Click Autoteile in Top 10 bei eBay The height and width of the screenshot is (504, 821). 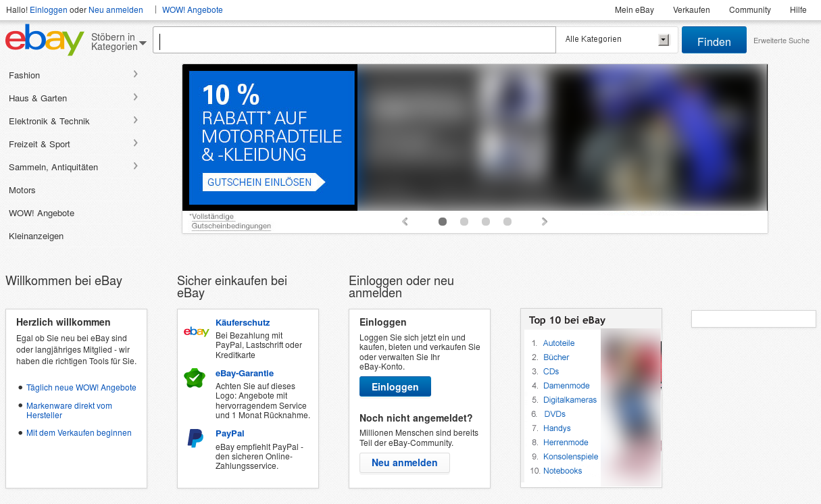[559, 343]
